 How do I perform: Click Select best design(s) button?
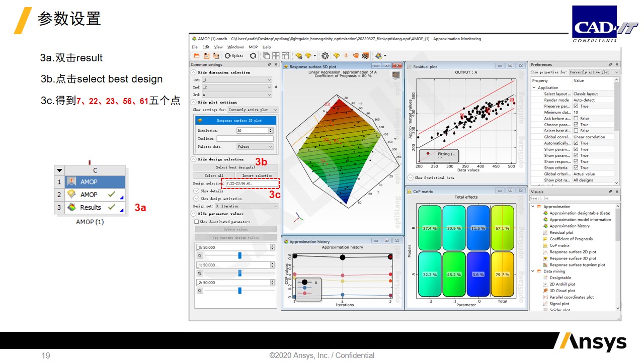click(x=235, y=167)
